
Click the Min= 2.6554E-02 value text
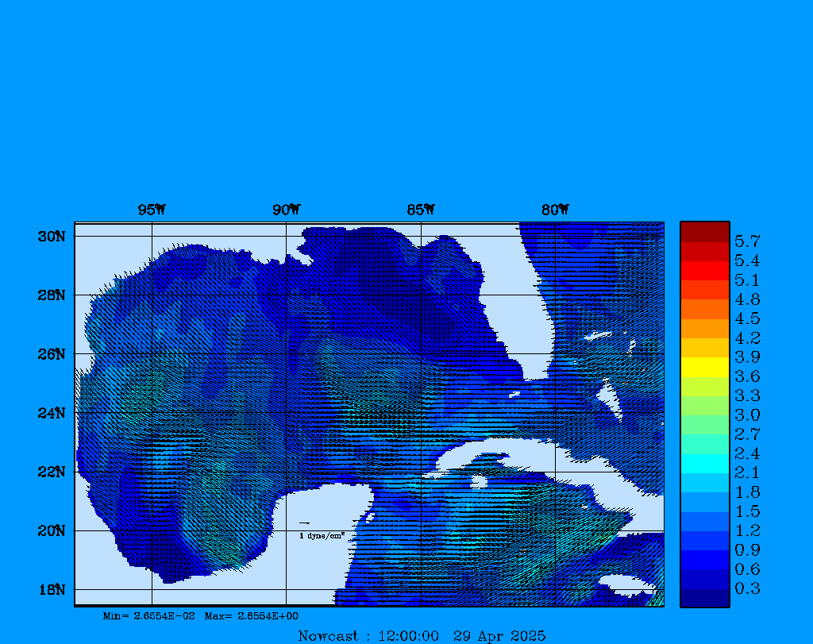tap(148, 616)
